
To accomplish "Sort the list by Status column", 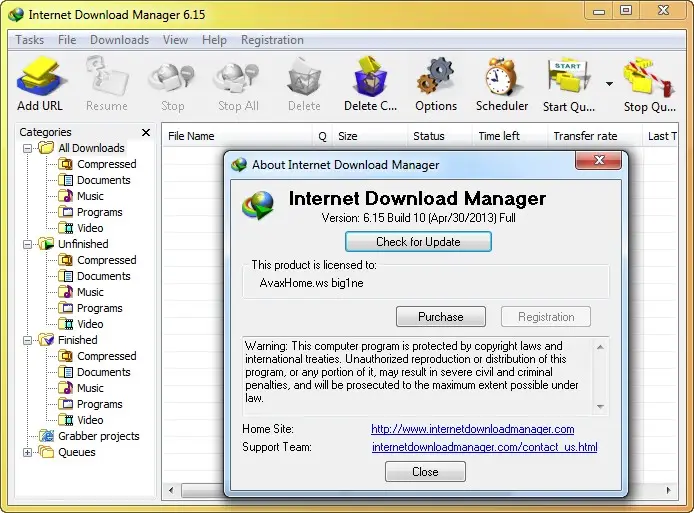I will [440, 136].
